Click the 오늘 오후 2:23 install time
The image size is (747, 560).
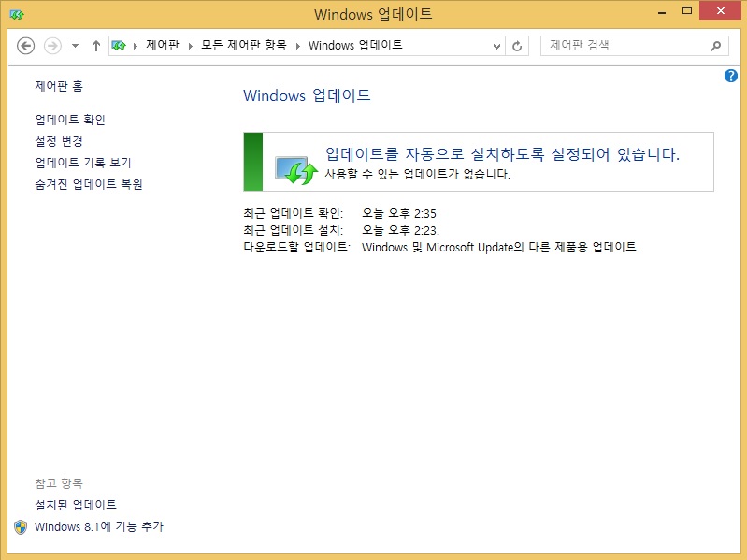click(400, 231)
